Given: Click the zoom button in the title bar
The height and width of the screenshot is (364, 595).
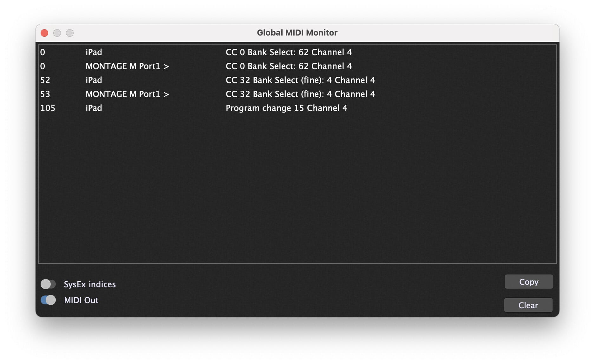Looking at the screenshot, I should (70, 33).
